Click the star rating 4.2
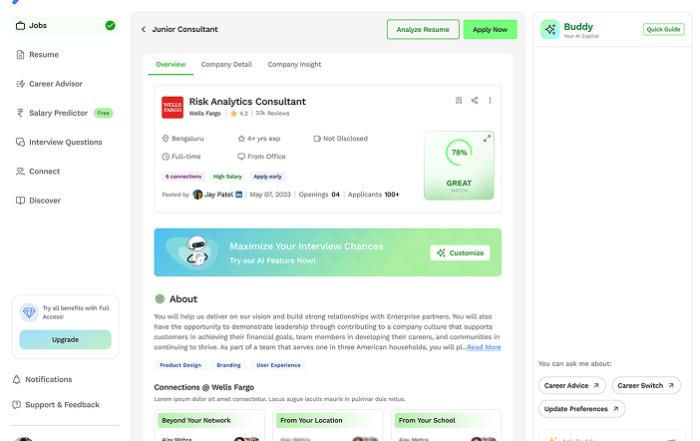 click(239, 113)
